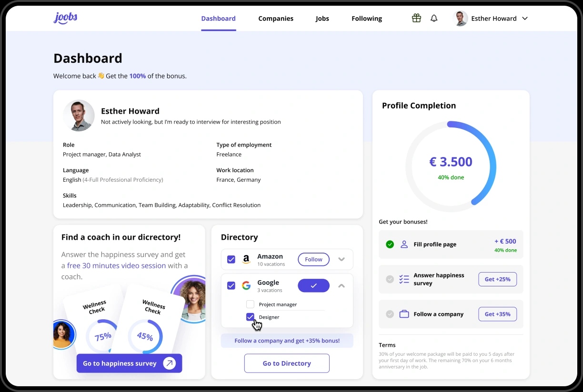
Task: Uncheck the Designer checkbox
Action: pos(250,317)
